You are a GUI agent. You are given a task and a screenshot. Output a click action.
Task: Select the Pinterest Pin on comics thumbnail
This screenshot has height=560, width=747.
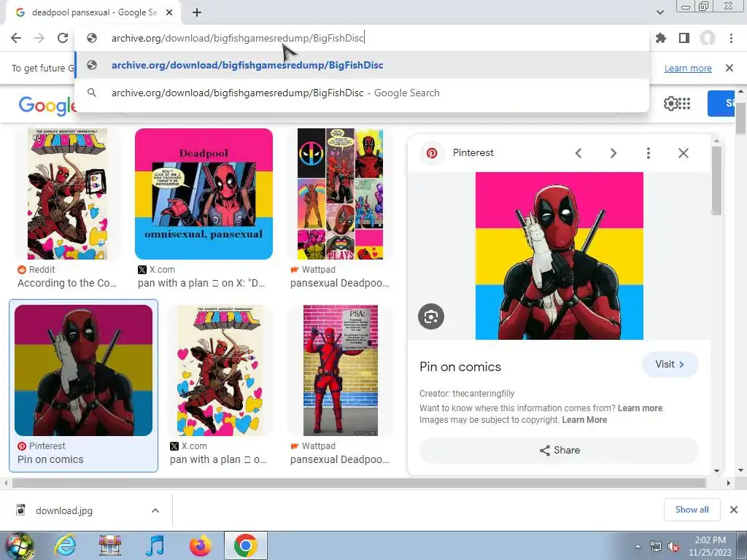[x=83, y=370]
